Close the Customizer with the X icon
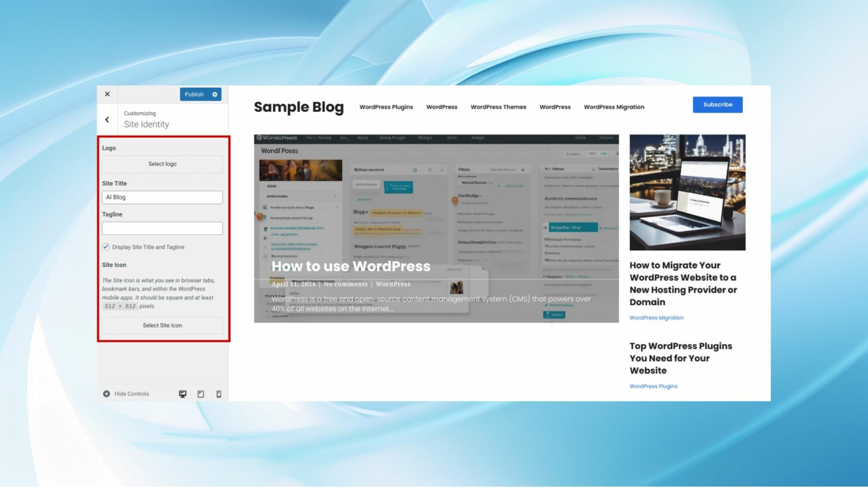 click(107, 94)
